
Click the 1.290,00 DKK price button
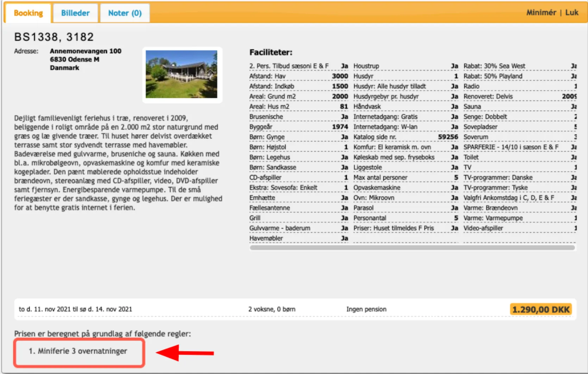point(540,310)
